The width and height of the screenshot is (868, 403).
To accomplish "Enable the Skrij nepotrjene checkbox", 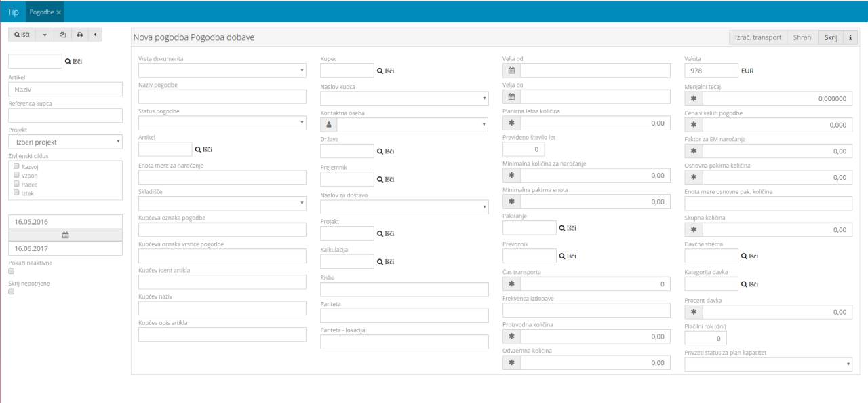I will pos(11,292).
